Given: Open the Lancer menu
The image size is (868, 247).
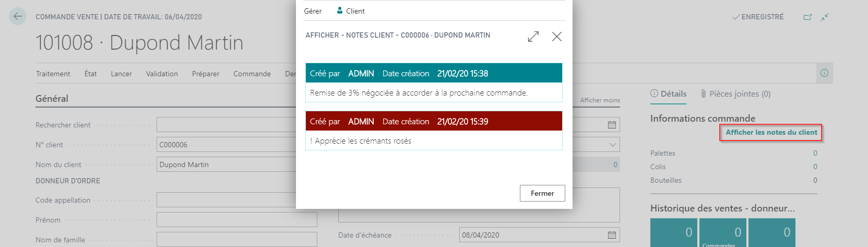Looking at the screenshot, I should (121, 74).
